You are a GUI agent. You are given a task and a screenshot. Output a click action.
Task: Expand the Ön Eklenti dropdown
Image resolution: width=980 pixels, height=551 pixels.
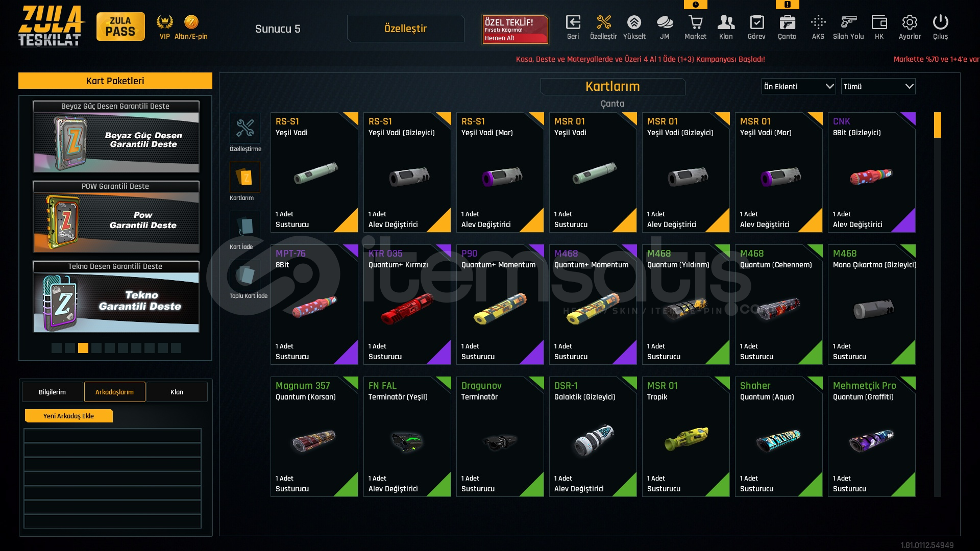[x=798, y=86]
